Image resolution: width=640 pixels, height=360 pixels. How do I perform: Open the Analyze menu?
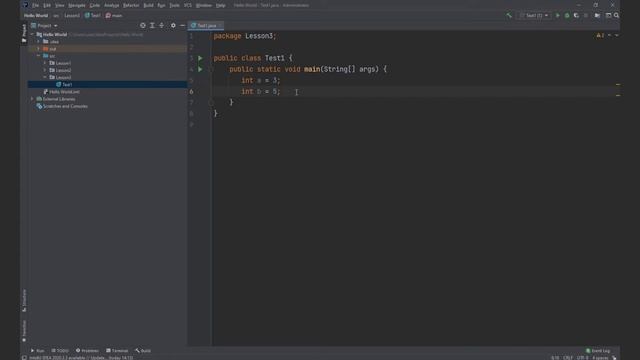(x=111, y=5)
